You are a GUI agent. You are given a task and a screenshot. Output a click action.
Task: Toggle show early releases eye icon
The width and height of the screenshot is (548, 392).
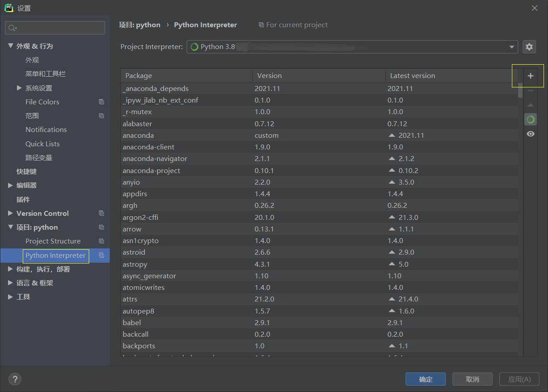point(530,134)
